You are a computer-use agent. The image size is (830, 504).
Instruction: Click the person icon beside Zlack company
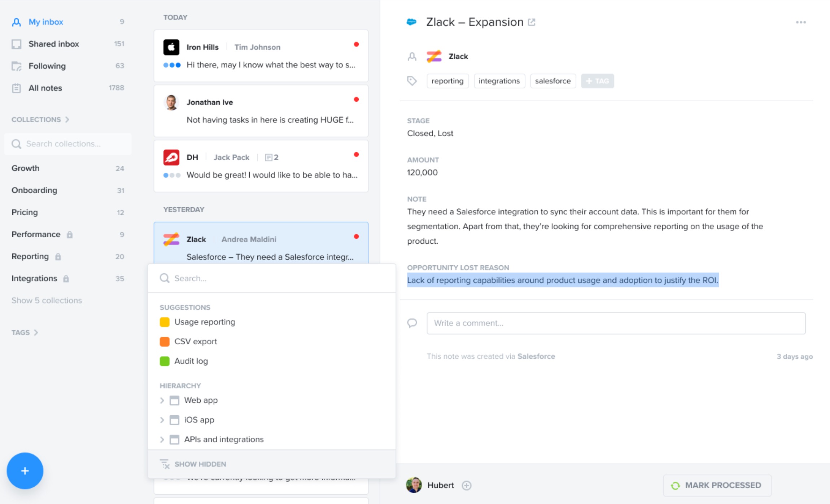412,56
